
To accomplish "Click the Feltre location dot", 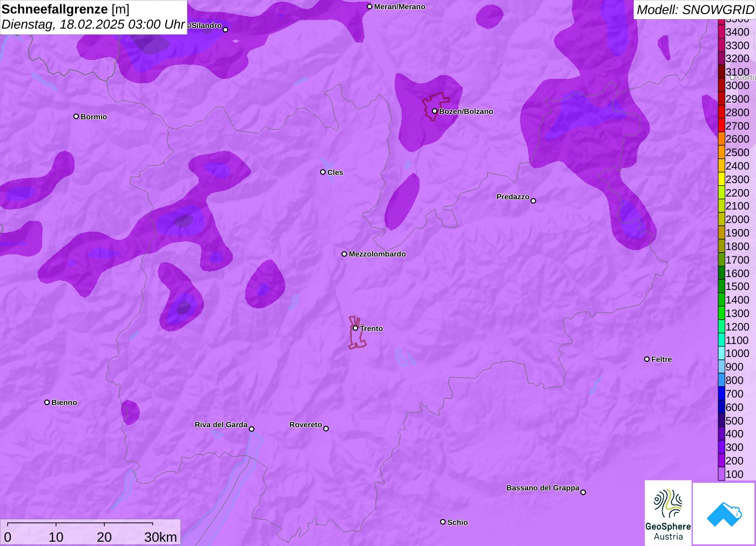I will coord(647,359).
